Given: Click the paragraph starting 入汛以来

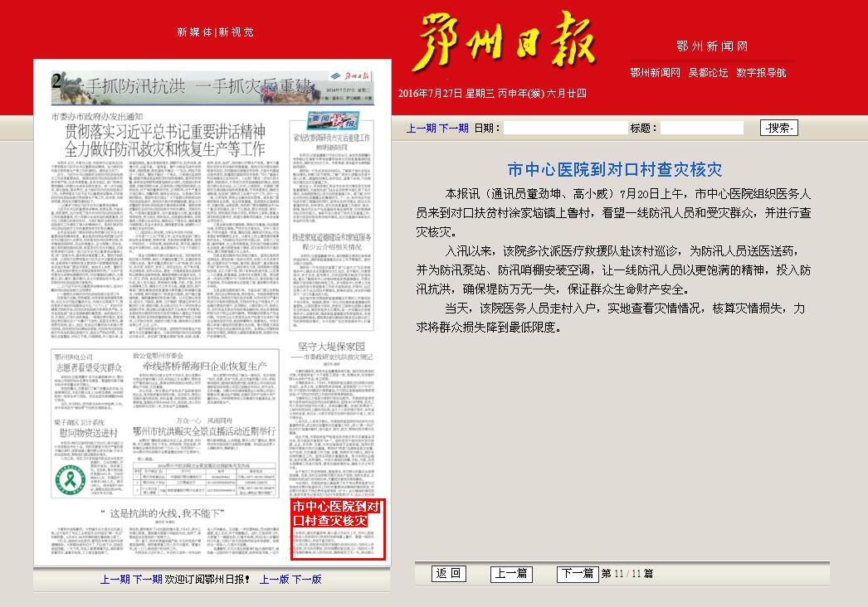Looking at the screenshot, I should coord(613,270).
